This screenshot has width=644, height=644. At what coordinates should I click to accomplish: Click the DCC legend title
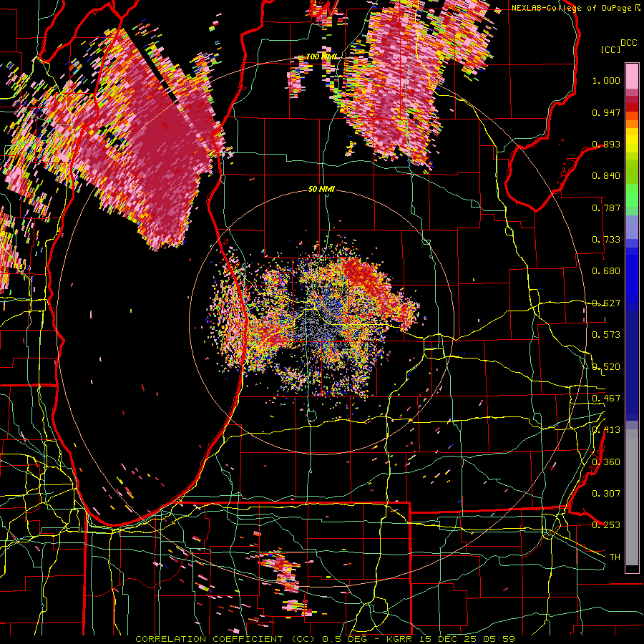(628, 43)
